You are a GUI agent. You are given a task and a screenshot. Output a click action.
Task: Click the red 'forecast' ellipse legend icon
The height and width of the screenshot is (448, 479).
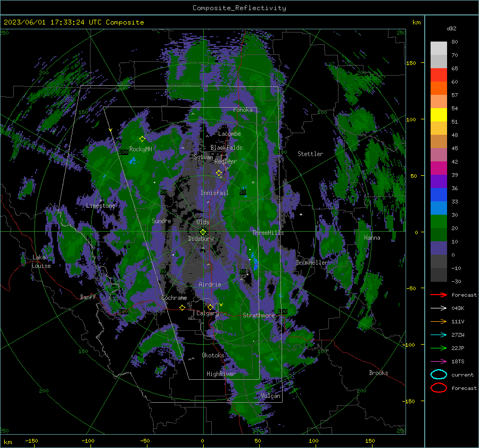(439, 388)
